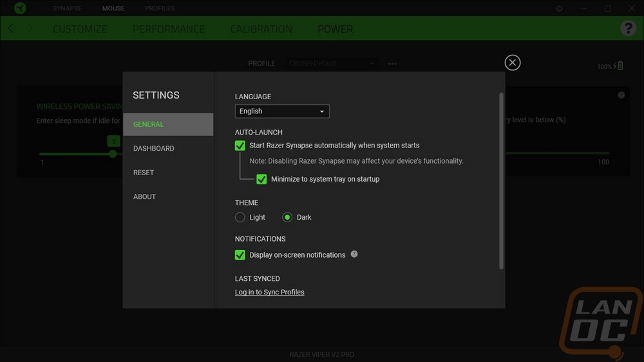Click the Razer Viper V2 Pro device label
This screenshot has width=644, height=362.
pos(321,354)
